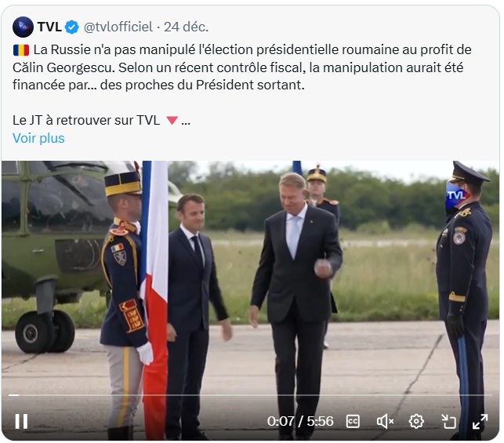Seek using the video progress bar
This screenshot has height=443, width=504.
(x=250, y=394)
